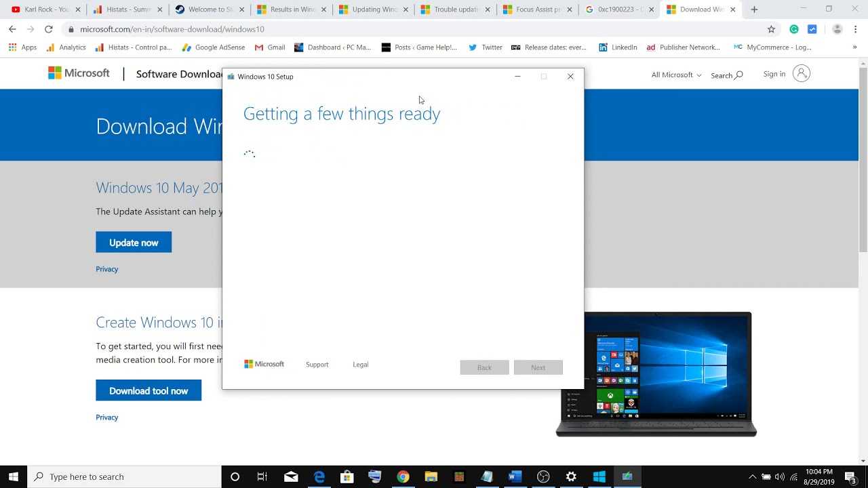Open the Wi-Fi network tray icon
This screenshot has height=488, width=868.
794,476
